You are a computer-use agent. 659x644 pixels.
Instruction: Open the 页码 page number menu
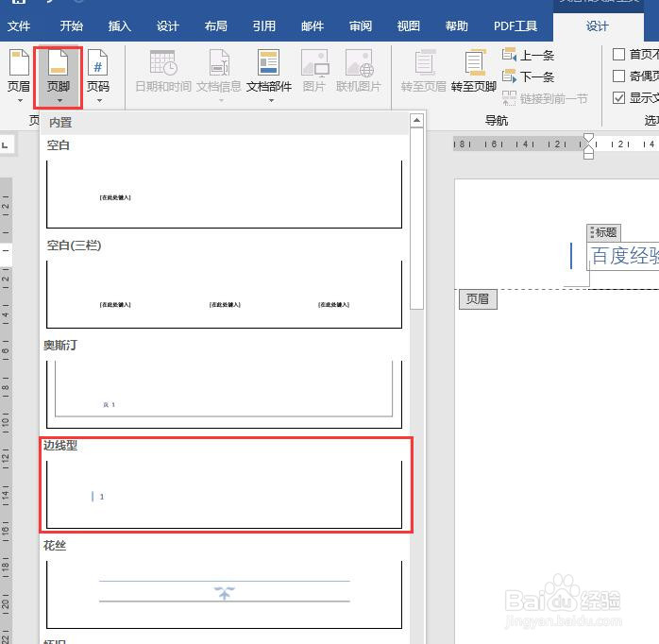click(98, 76)
